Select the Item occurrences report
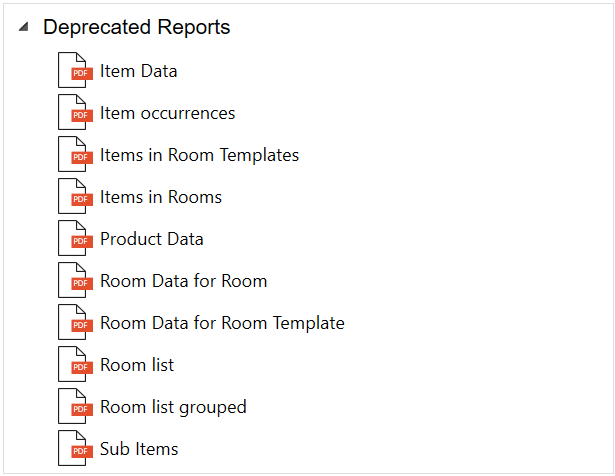The image size is (615, 476). pyautogui.click(x=167, y=113)
